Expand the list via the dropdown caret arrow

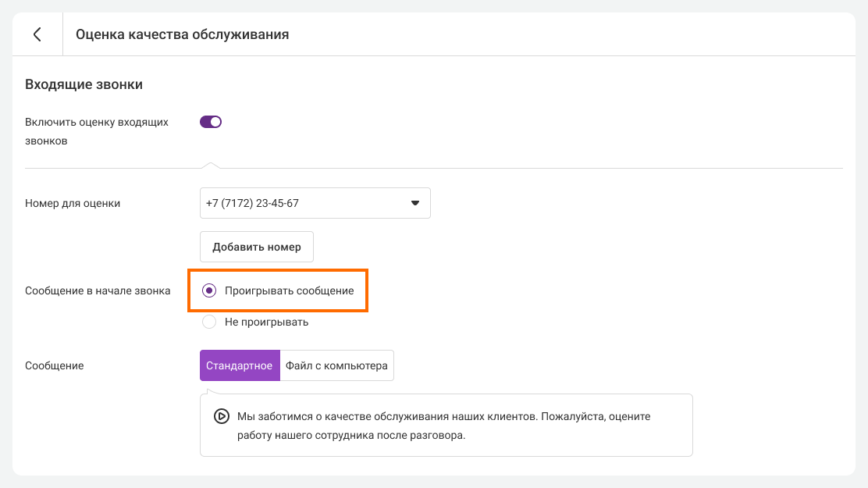click(x=414, y=204)
